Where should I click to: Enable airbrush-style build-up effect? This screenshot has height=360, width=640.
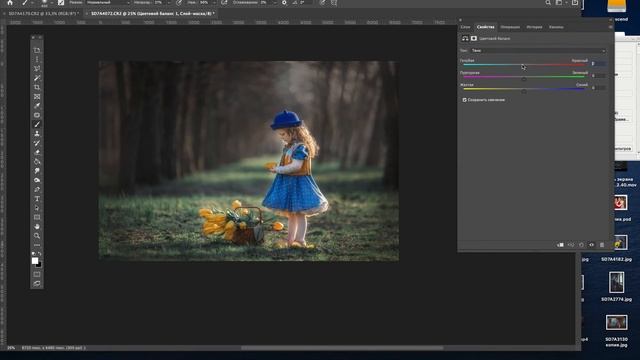click(x=224, y=2)
